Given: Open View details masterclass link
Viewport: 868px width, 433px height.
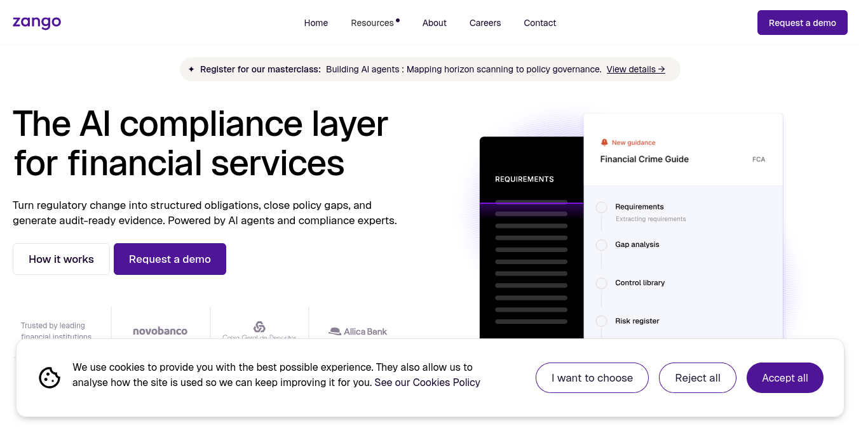Looking at the screenshot, I should click(636, 69).
